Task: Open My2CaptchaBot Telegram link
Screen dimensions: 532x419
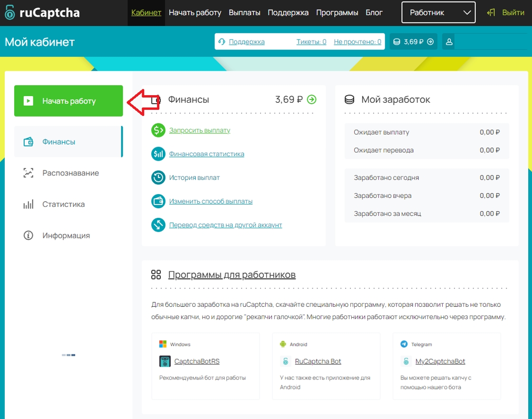Action: click(440, 361)
